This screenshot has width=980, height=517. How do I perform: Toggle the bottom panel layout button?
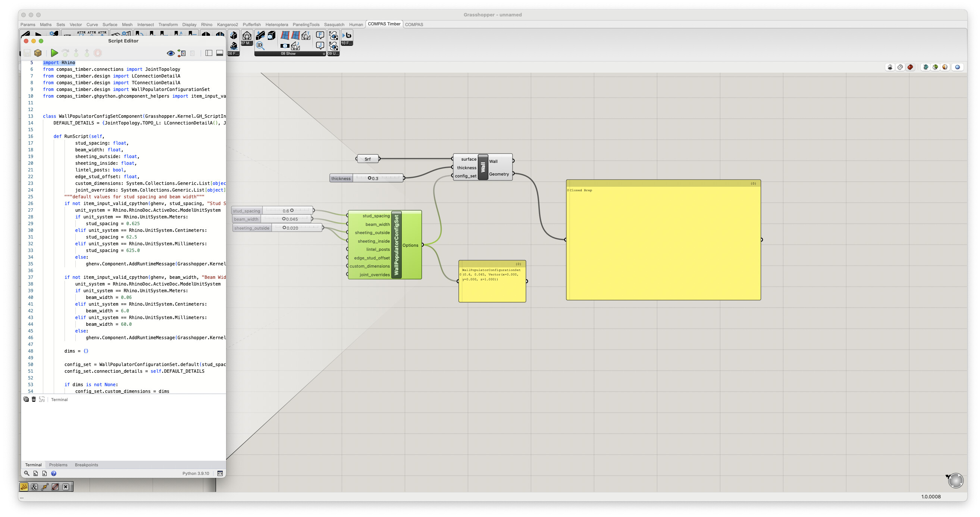[219, 53]
